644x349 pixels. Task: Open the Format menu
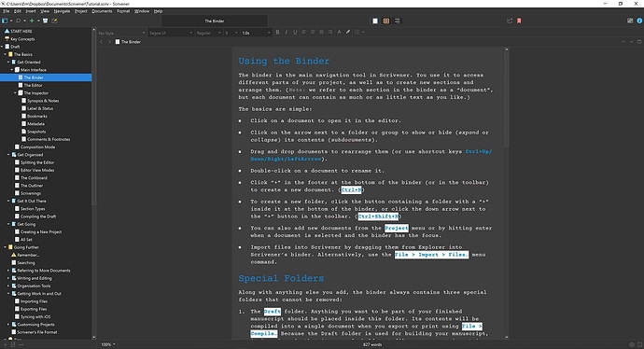pos(123,11)
